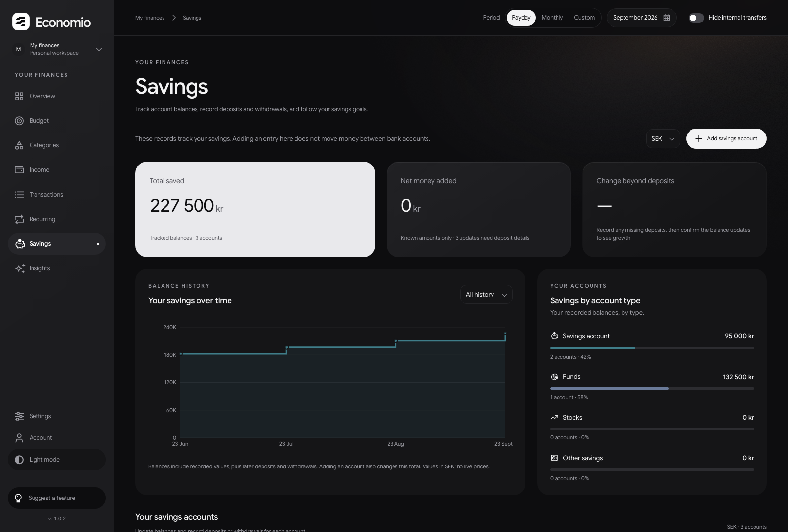Select the Monthly period option
Viewport: 788px width, 532px height.
552,18
